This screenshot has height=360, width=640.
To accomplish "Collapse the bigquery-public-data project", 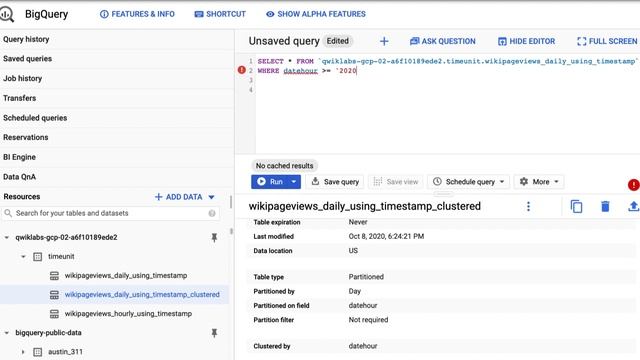I will click(7, 333).
